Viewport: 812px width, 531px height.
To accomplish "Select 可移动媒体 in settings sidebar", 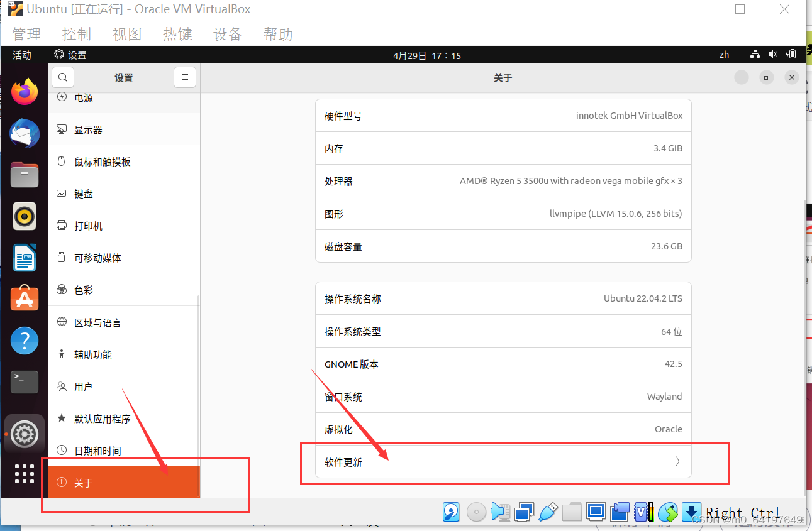I will [124, 258].
